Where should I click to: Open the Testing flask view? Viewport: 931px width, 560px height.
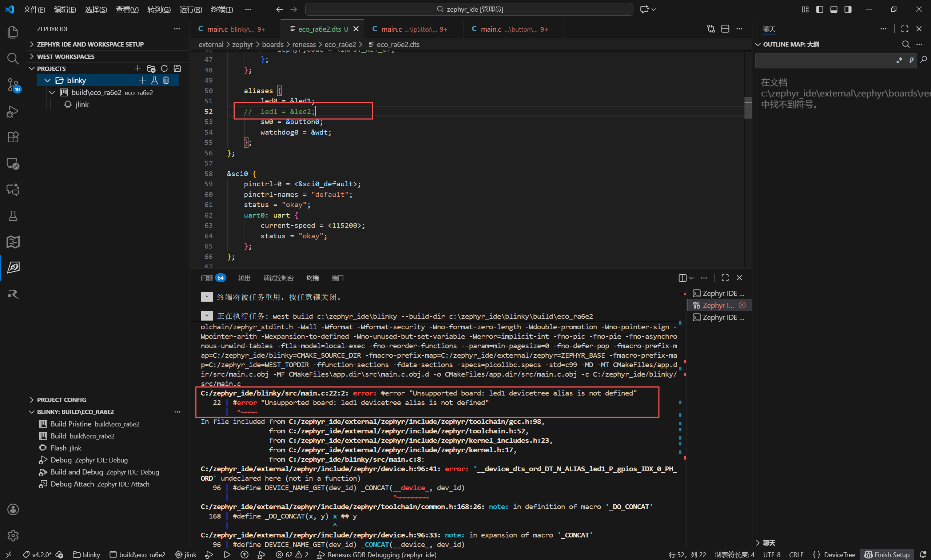(13, 216)
